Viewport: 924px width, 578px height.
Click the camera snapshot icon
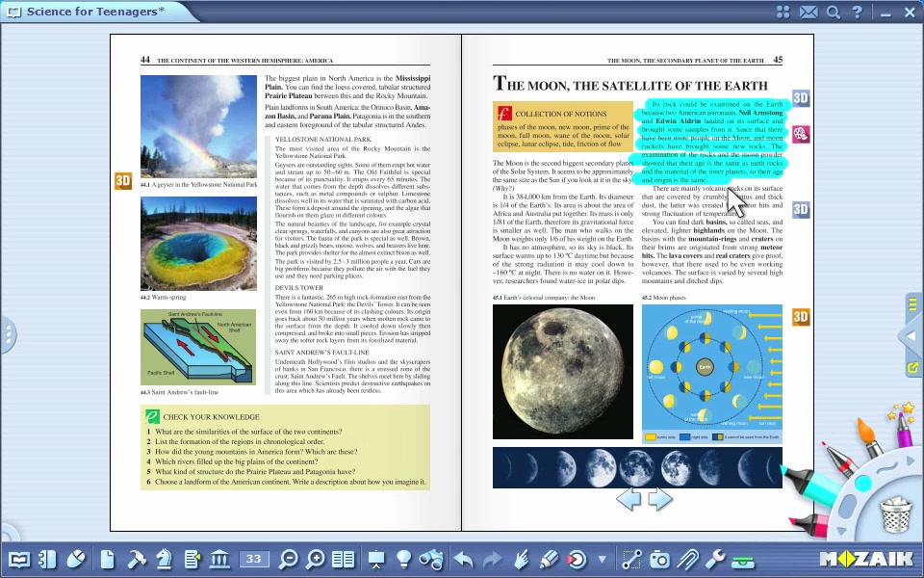click(659, 559)
